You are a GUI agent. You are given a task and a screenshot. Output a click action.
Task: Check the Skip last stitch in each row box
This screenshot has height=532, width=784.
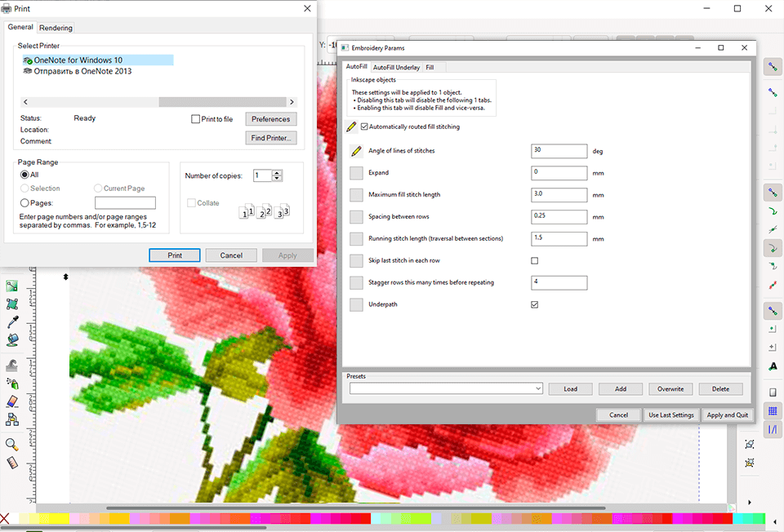click(x=535, y=260)
